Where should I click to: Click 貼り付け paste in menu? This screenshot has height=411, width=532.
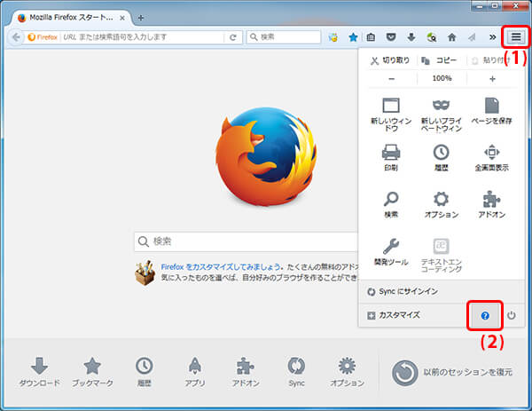(x=490, y=60)
